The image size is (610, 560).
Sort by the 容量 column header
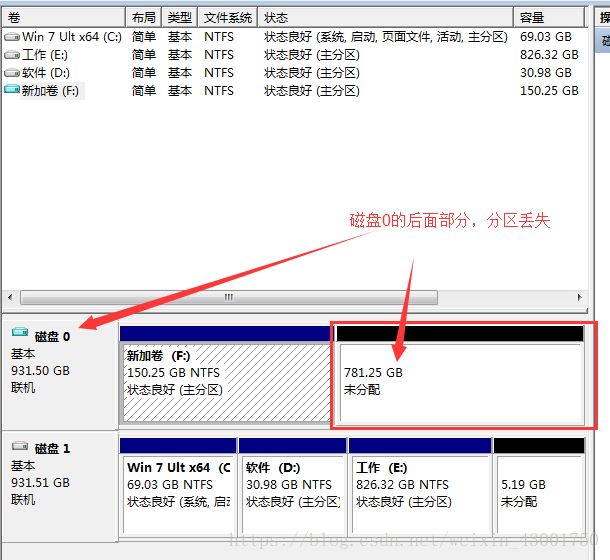[549, 18]
